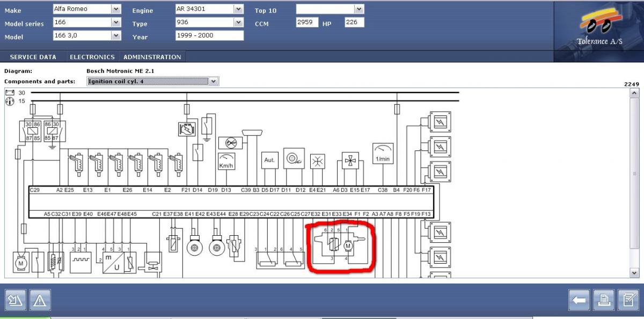Image resolution: width=644 pixels, height=319 pixels.
Task: Open the Type dropdown showing 936
Action: pyautogui.click(x=239, y=22)
